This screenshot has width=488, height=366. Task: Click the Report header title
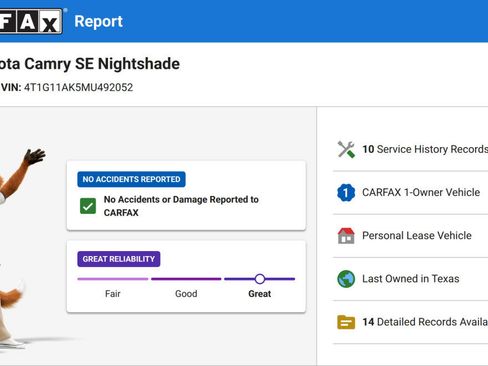point(98,21)
